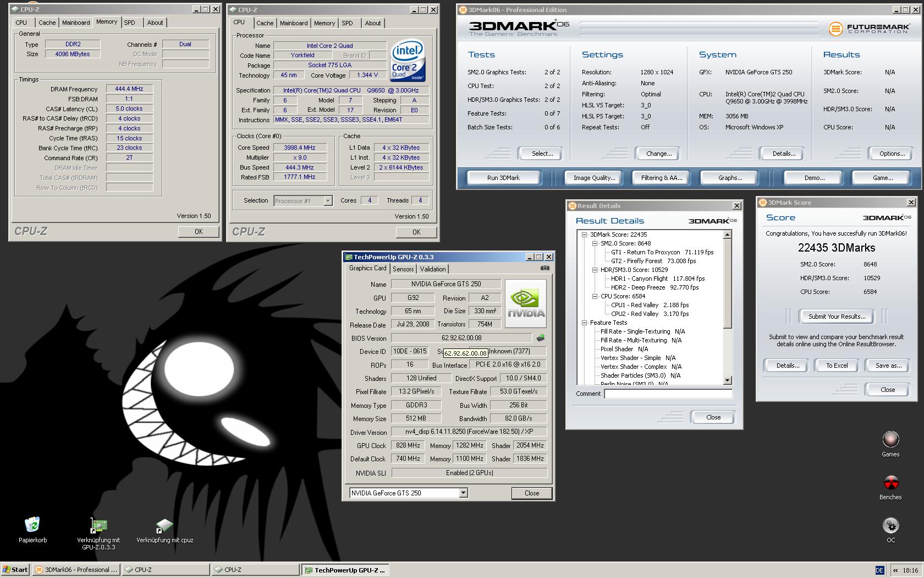
Task: Collapse the HDR/SM3.0 Score tree node
Action: point(595,270)
